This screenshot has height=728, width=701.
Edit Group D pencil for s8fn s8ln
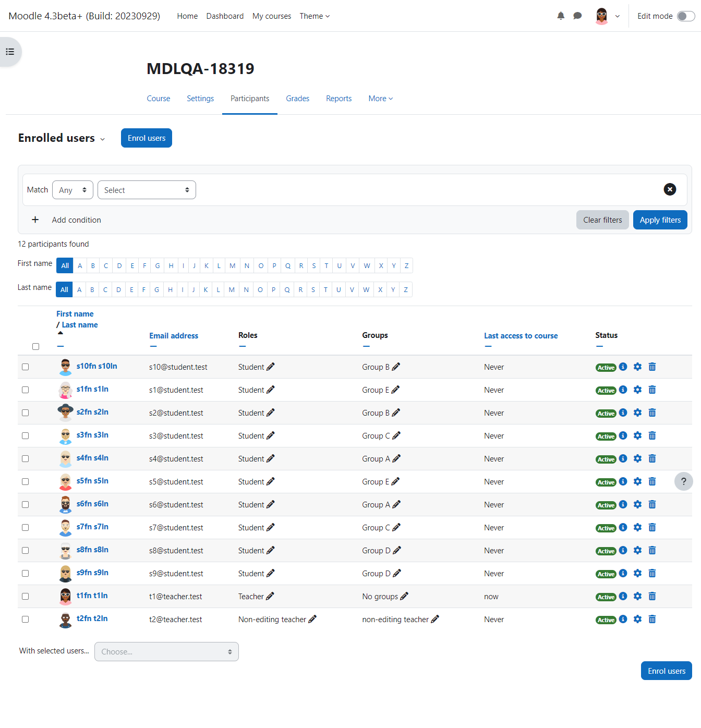[397, 550]
